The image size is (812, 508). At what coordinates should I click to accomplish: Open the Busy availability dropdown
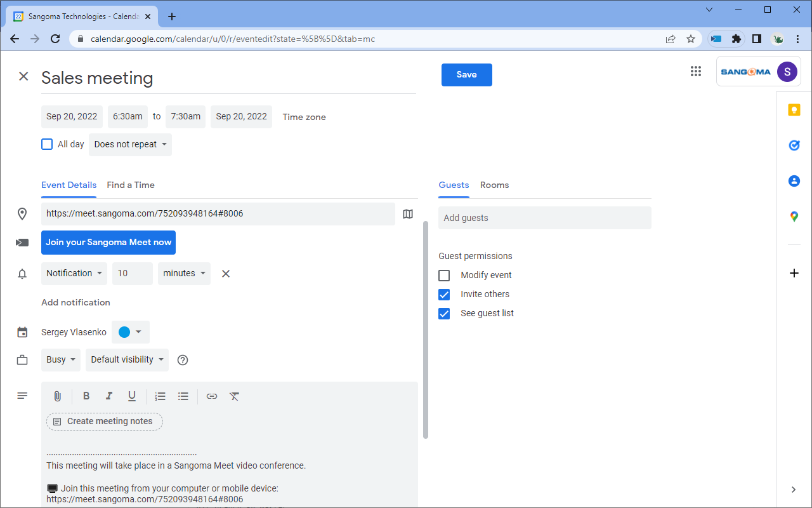pos(61,360)
